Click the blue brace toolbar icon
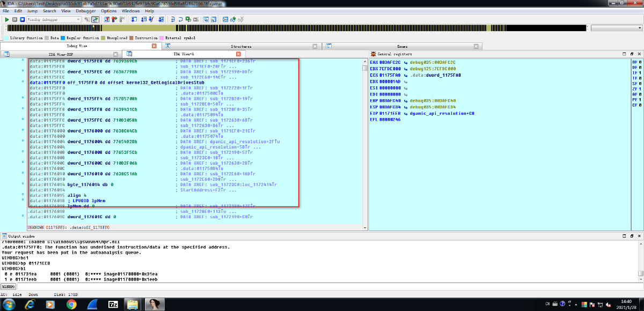This screenshot has height=311, width=644. 173,19
